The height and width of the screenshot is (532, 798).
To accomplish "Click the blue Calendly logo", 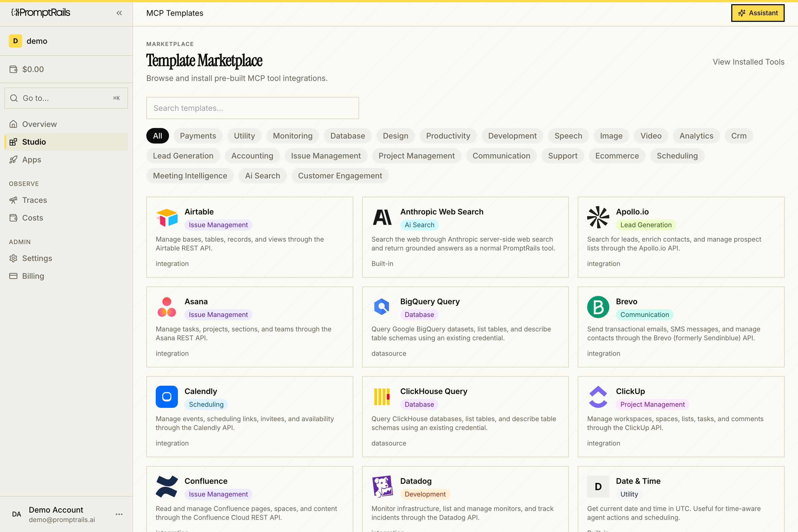I will [167, 397].
